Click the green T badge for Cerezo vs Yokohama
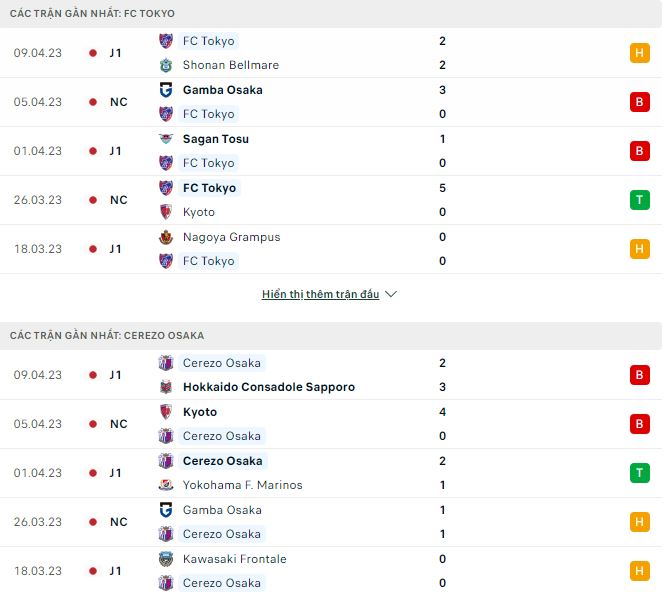Screen dimensions: 668x595 (x=639, y=473)
